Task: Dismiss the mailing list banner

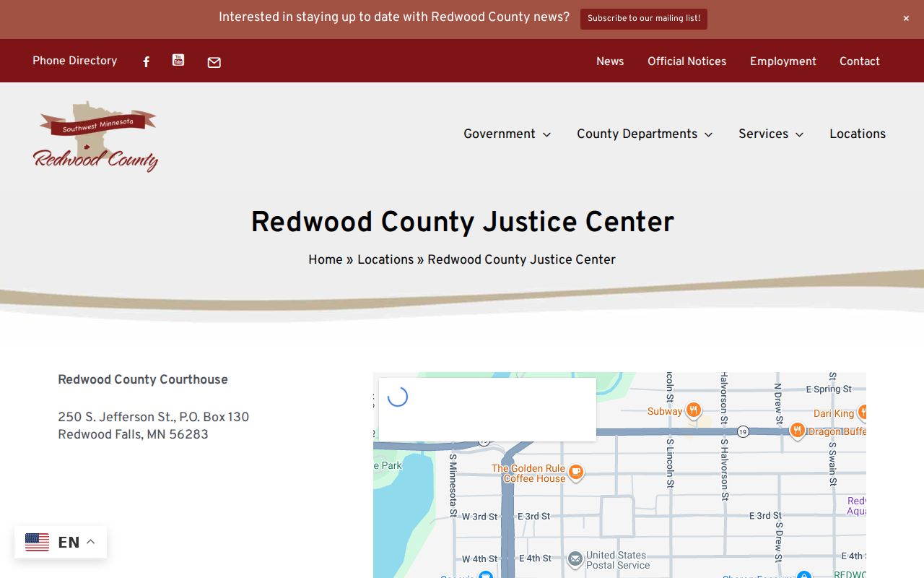Action: [x=906, y=19]
